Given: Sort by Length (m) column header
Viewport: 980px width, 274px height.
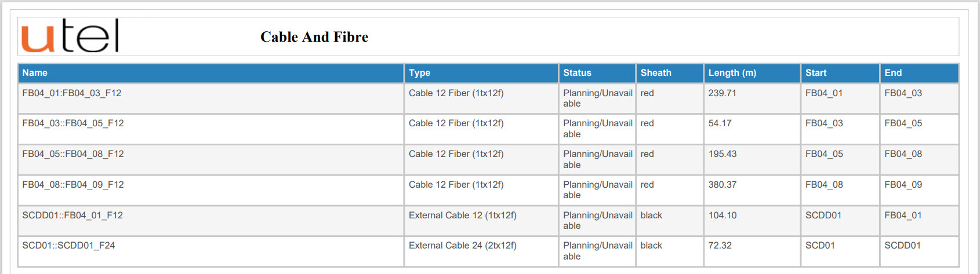Looking at the screenshot, I should 732,73.
